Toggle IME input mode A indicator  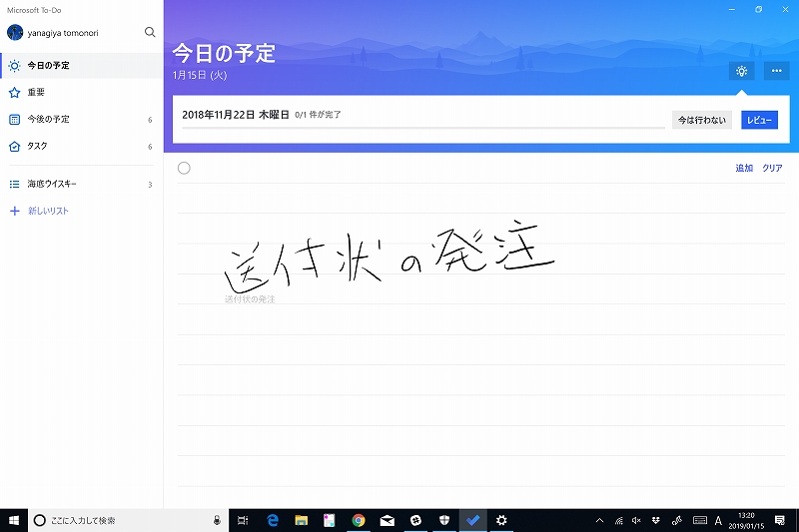pyautogui.click(x=718, y=520)
